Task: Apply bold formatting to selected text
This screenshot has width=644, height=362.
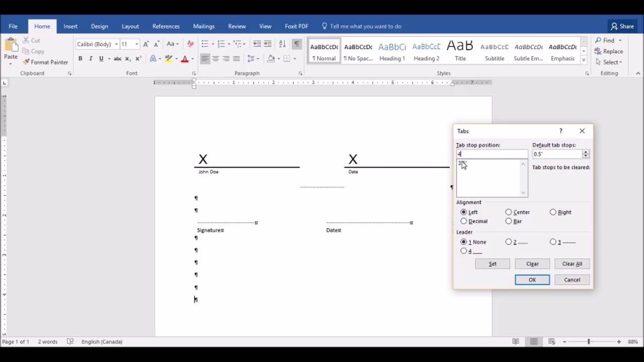Action: pos(80,58)
